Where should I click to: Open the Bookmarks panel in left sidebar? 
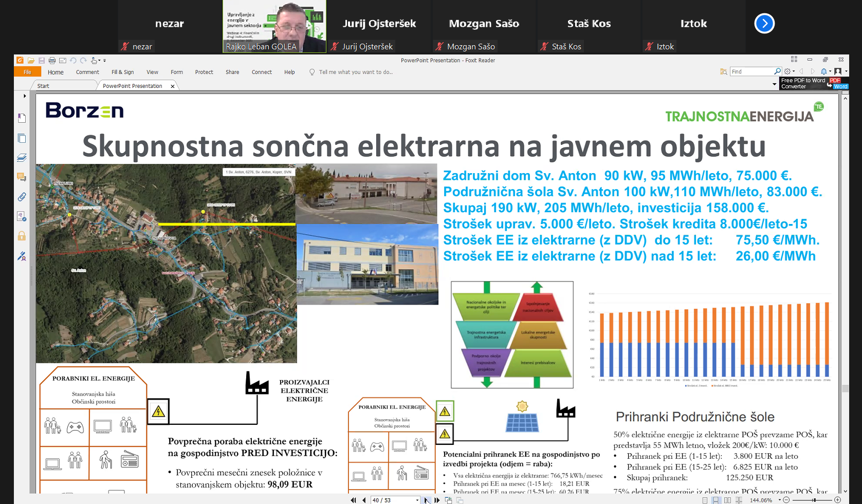[22, 118]
